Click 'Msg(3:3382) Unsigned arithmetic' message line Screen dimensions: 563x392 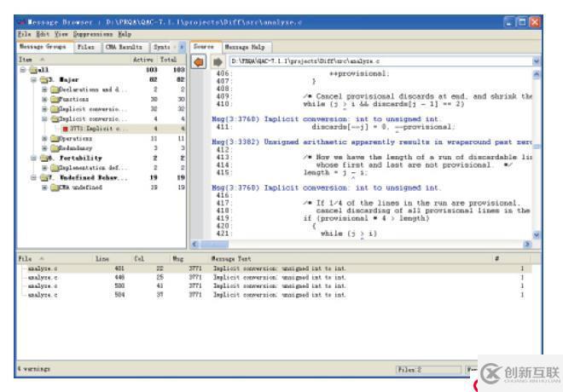point(371,142)
